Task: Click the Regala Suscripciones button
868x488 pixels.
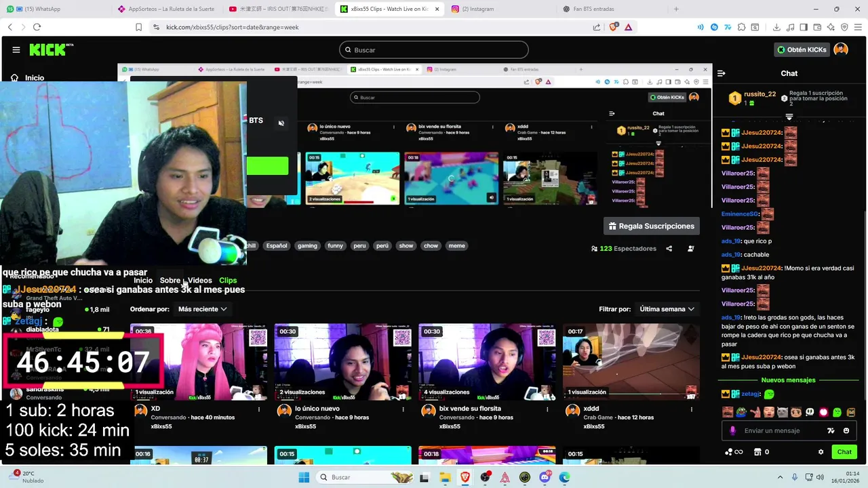Action: 652,226
